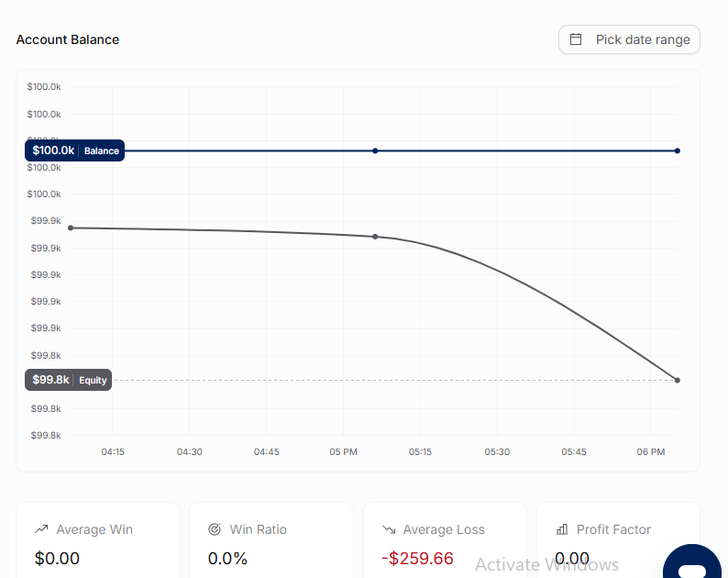The height and width of the screenshot is (578, 728).
Task: Click the Average Loss value -$259.66
Action: (x=417, y=558)
